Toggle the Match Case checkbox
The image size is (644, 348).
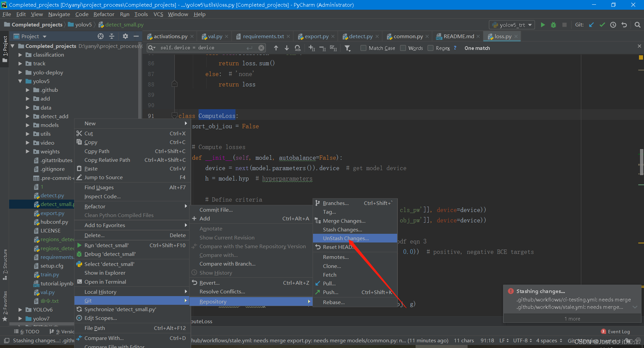(363, 48)
